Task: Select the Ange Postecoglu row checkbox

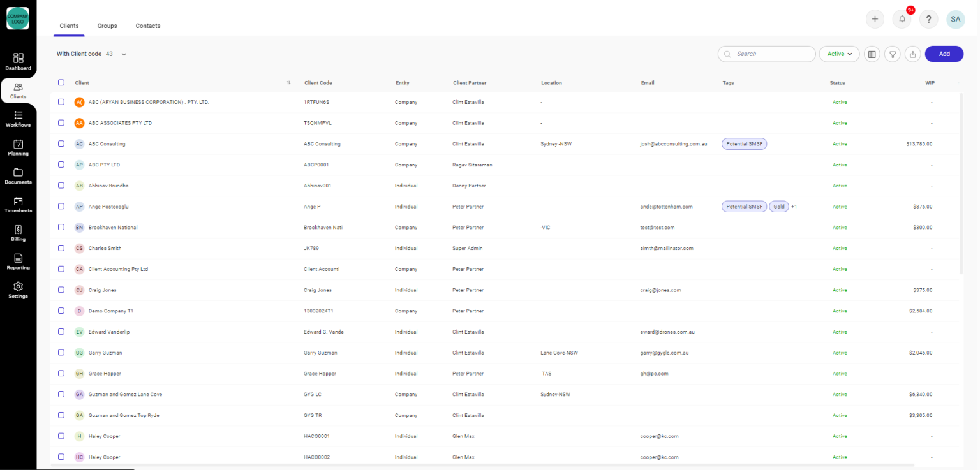Action: coord(61,206)
